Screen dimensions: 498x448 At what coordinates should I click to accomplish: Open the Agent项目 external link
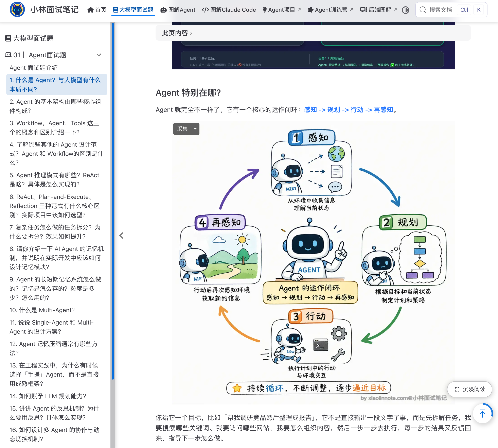[x=282, y=10]
